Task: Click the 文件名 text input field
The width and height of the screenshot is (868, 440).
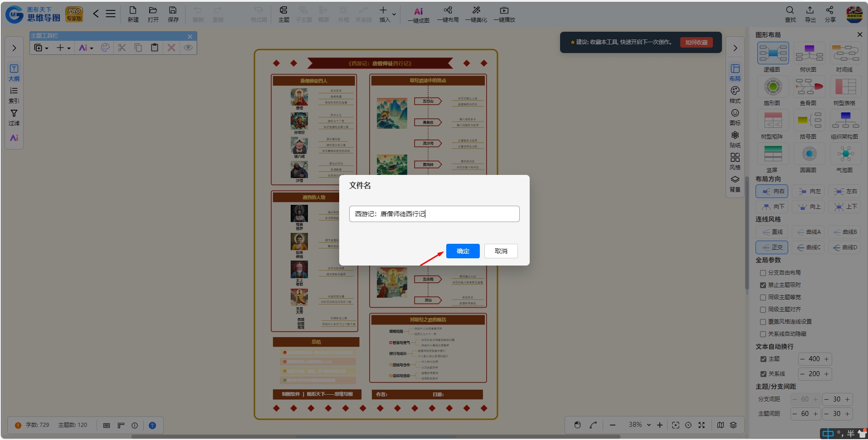Action: (x=434, y=214)
